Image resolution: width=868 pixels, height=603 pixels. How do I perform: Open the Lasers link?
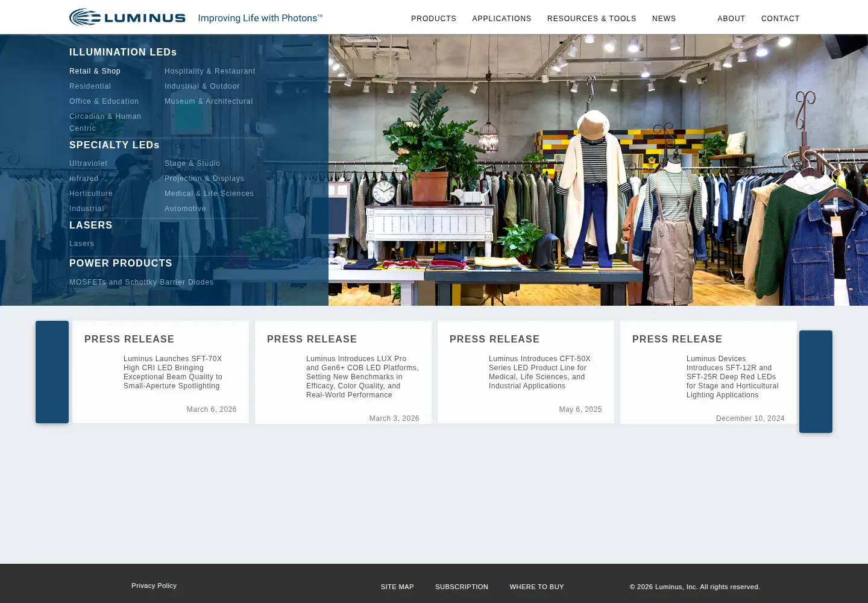point(81,244)
